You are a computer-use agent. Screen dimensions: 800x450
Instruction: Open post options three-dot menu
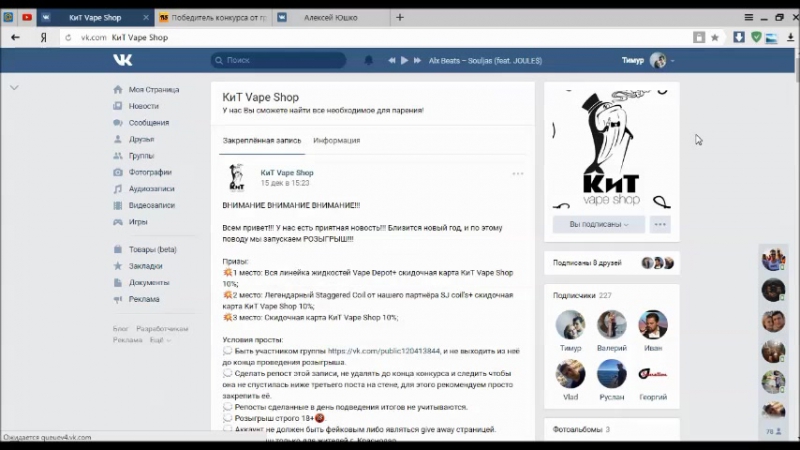(518, 174)
